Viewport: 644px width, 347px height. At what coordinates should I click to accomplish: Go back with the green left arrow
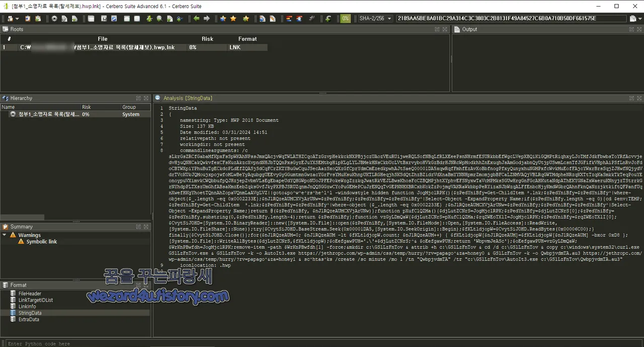pos(196,19)
